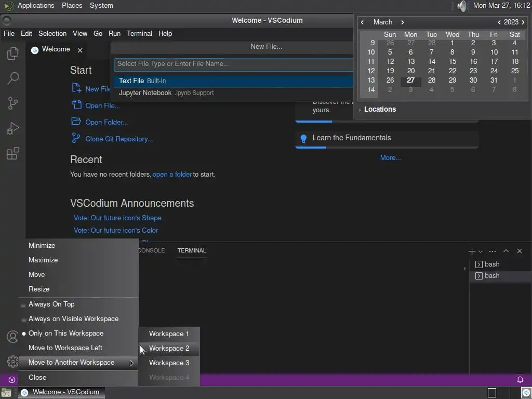
Task: Open the Extensions view
Action: tap(12, 153)
